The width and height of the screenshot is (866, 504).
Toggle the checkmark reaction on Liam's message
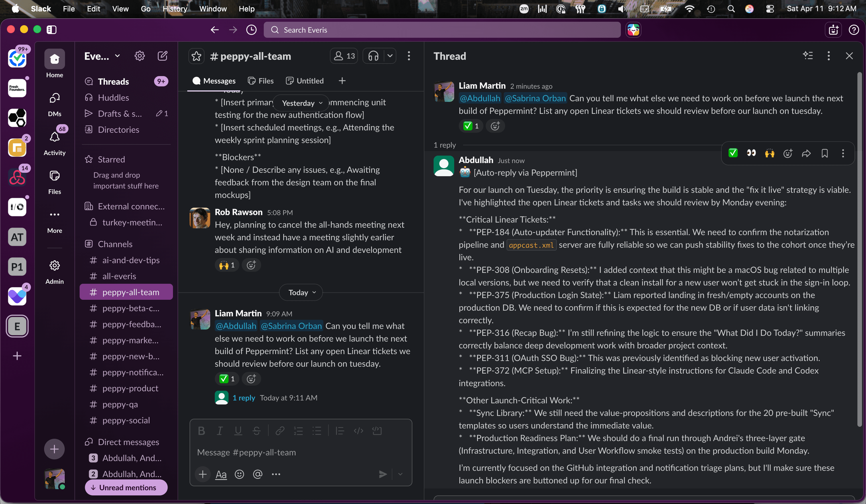pos(227,379)
